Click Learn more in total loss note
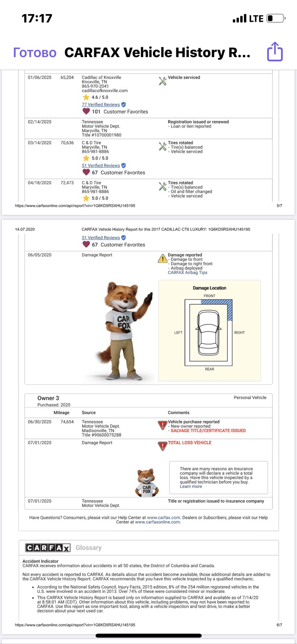297x644 pixels. tap(191, 486)
